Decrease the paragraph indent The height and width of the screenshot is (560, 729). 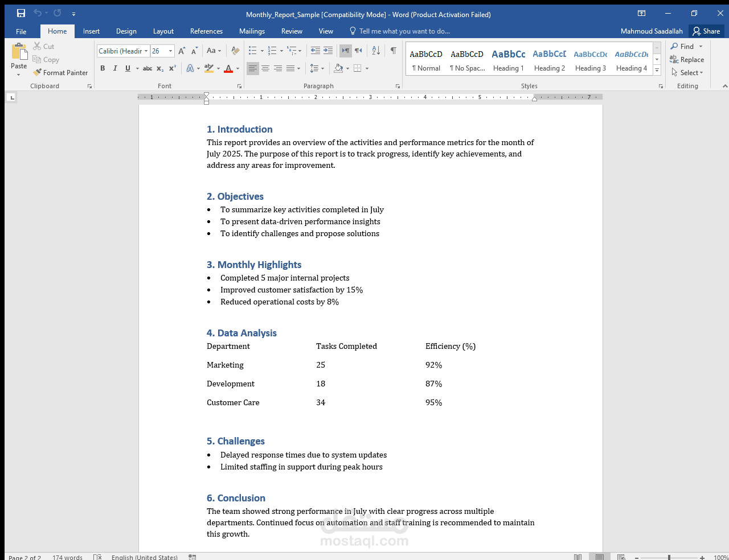point(316,51)
